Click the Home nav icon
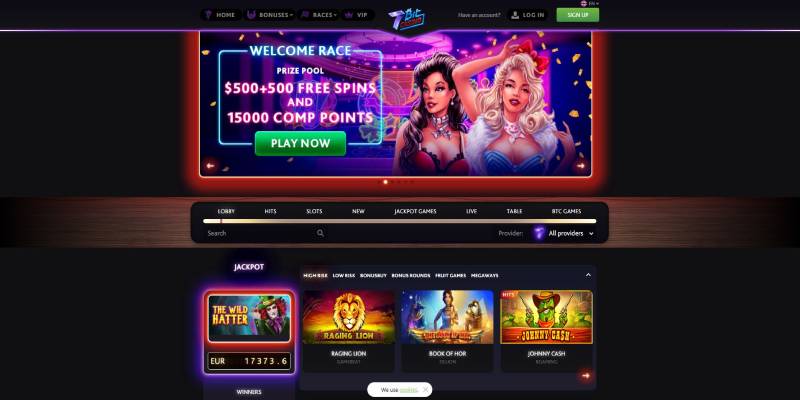The image size is (800, 400). pos(208,15)
